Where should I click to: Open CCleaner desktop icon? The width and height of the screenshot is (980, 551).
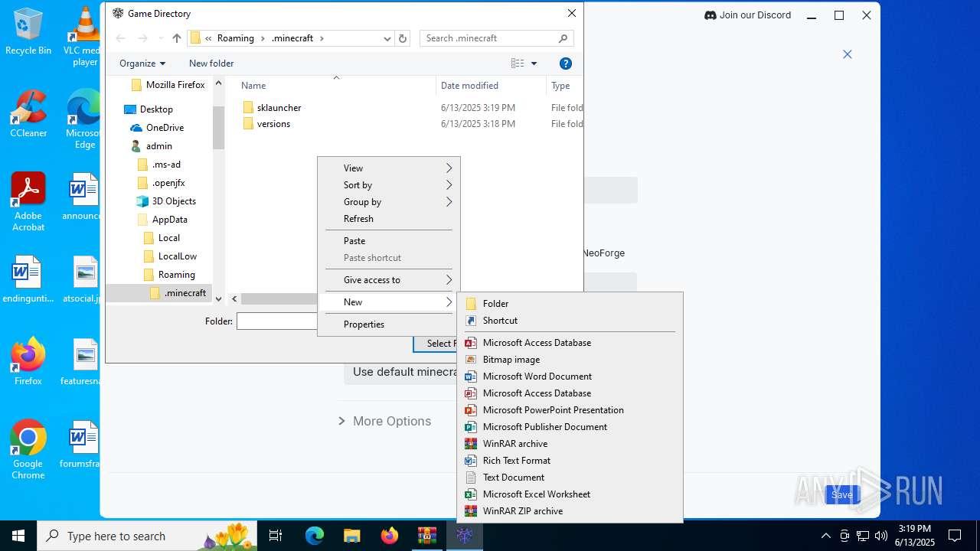(28, 115)
